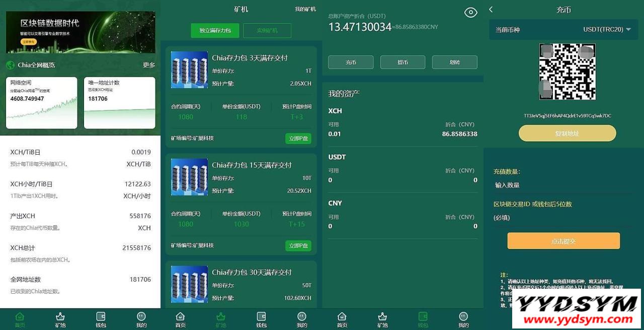
Task: Click the 提币 withdraw button
Action: click(403, 62)
